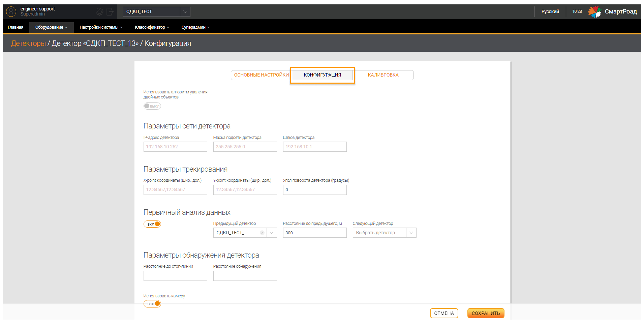Click the 10 28 clock in the header
644x324 pixels.
pos(577,11)
